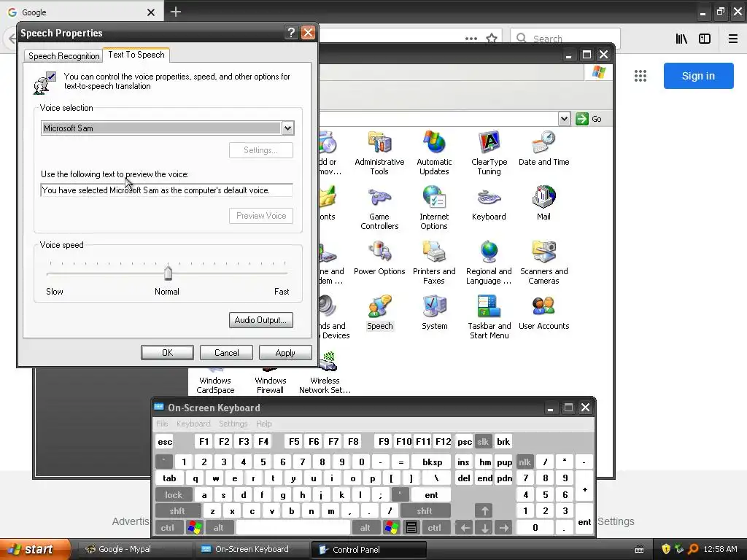Toggle the nlk key on On-Screen Keyboard
The height and width of the screenshot is (560, 747).
[525, 462]
